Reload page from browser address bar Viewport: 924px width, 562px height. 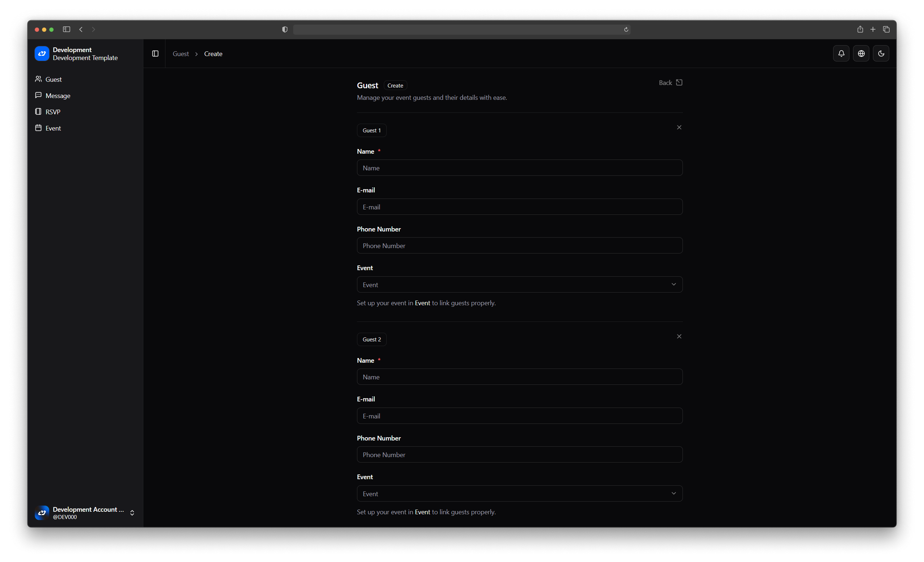pos(626,30)
